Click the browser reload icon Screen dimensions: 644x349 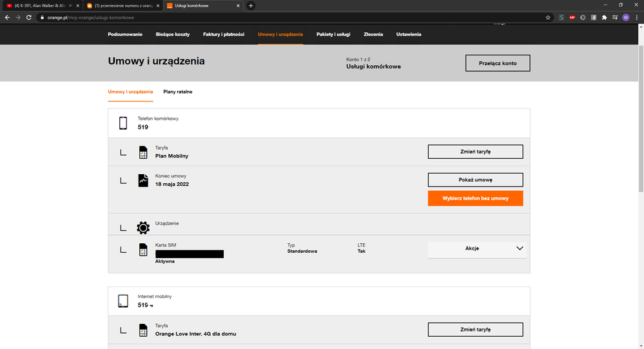pos(29,17)
